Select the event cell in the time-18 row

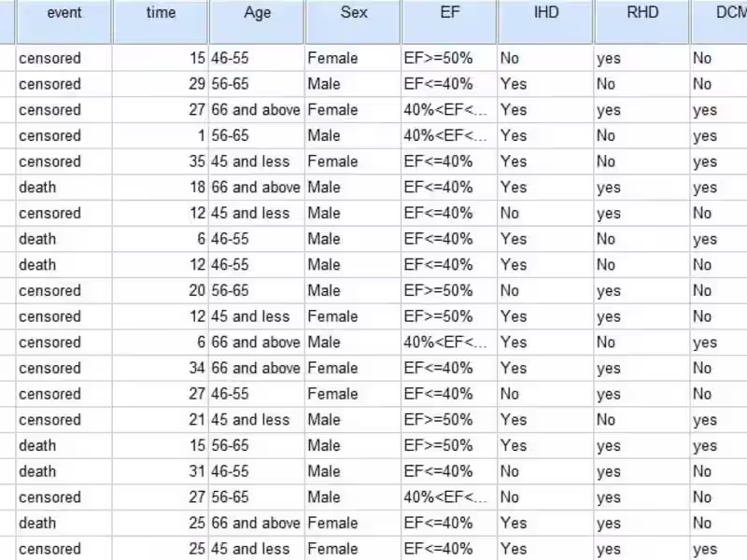click(x=63, y=188)
